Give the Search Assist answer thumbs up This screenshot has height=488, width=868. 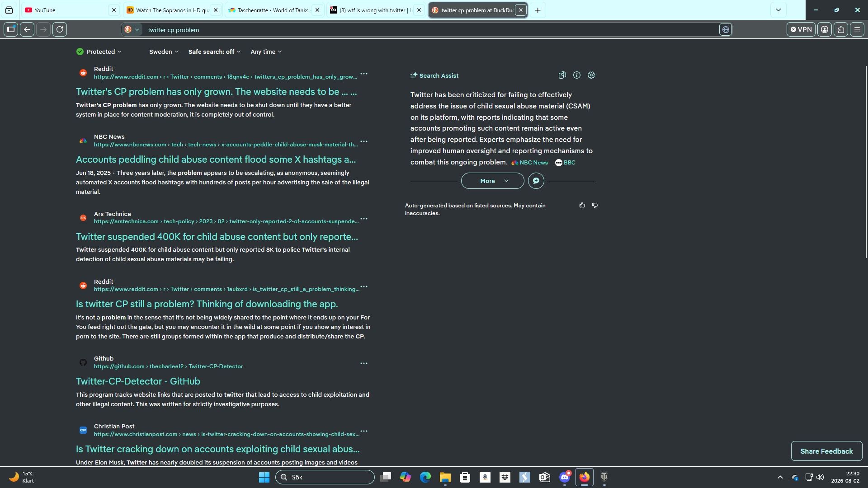(582, 205)
